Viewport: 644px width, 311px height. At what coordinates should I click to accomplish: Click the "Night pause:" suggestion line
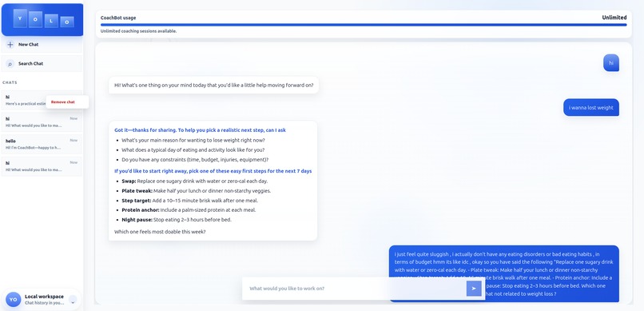[177, 219]
